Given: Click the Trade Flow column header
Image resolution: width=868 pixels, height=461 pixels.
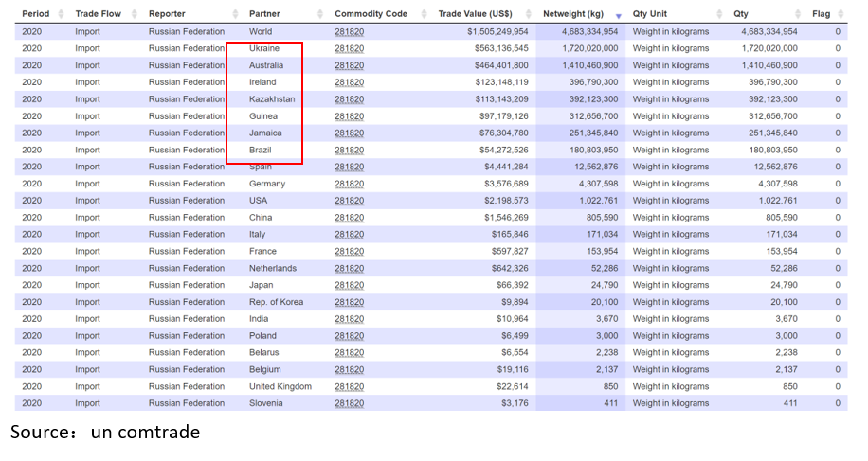Looking at the screenshot, I should click(98, 14).
